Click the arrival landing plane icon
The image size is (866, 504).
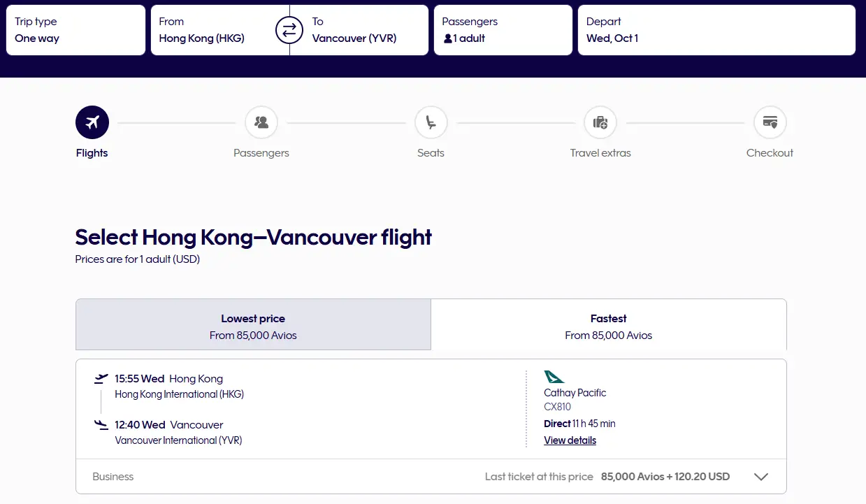point(101,424)
